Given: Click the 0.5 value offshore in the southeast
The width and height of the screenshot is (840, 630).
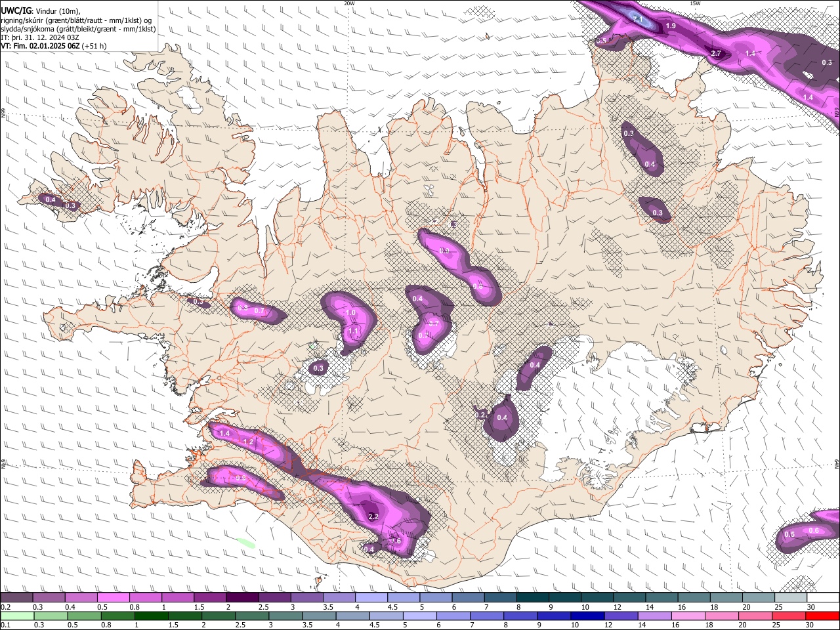Looking at the screenshot, I should coord(789,534).
